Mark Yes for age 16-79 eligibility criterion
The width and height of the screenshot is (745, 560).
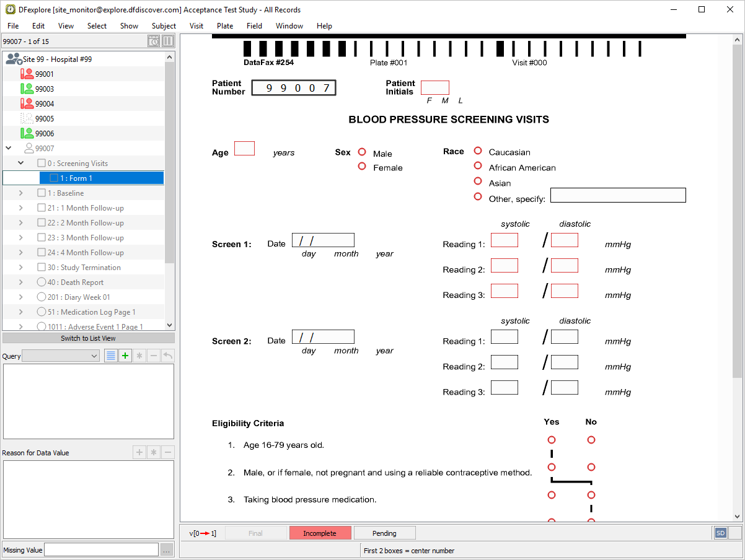coord(552,440)
